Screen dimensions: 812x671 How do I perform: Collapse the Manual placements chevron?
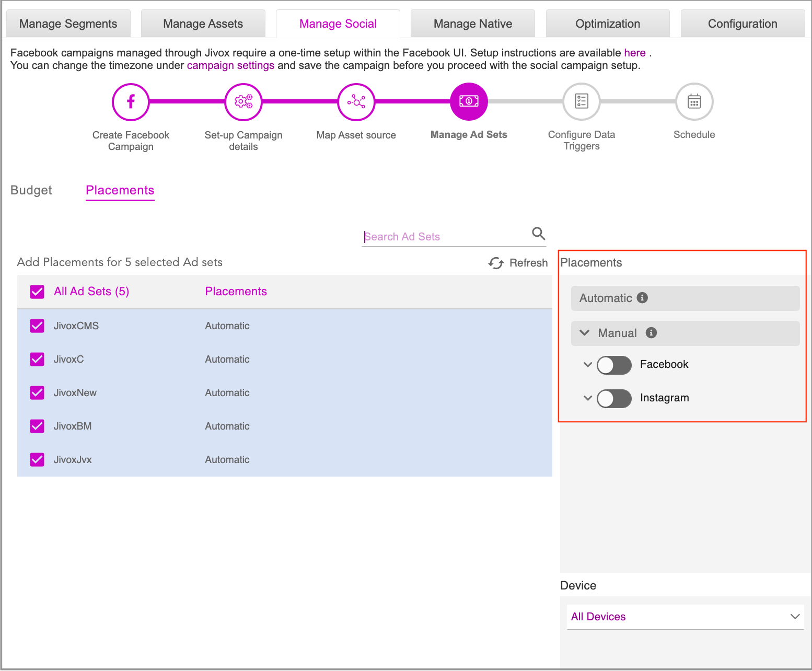click(x=585, y=333)
